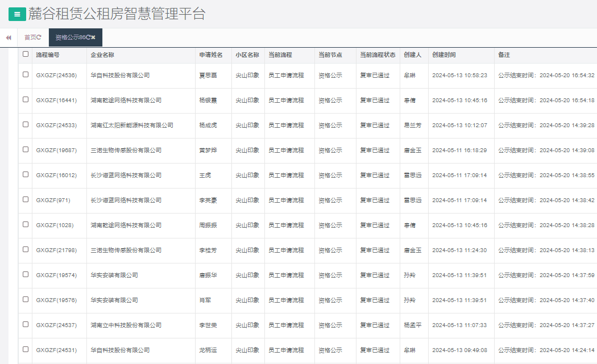
Task: Collapse tabs with the double-left-arrow icon
Action: pyautogui.click(x=7, y=37)
